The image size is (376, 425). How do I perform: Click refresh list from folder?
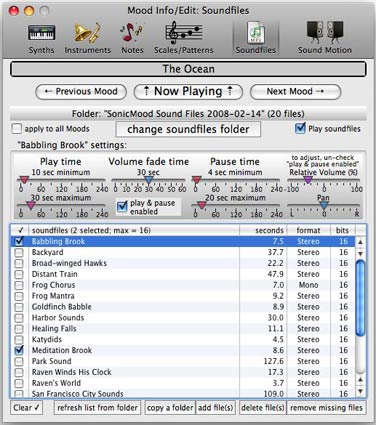point(97,408)
